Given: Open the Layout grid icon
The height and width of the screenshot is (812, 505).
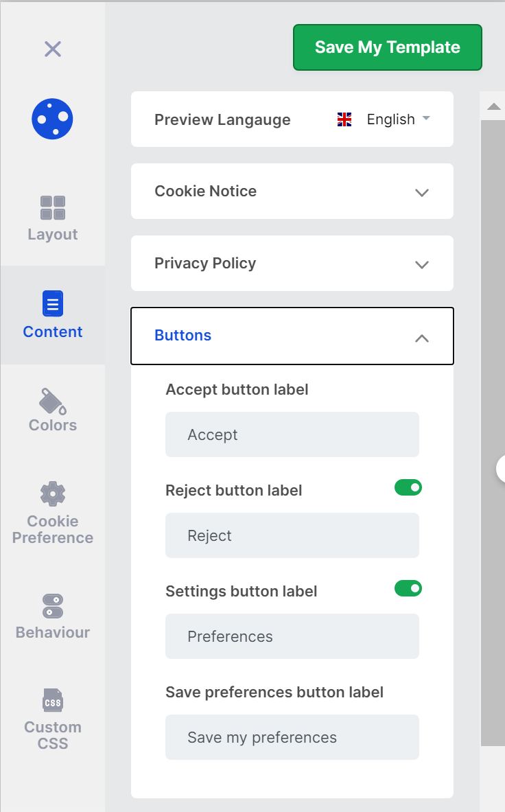Looking at the screenshot, I should pyautogui.click(x=52, y=208).
